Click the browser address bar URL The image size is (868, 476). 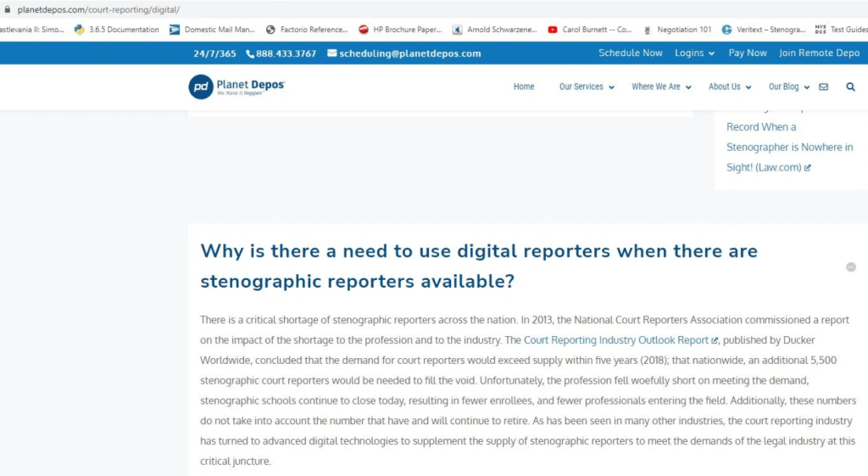click(x=97, y=9)
